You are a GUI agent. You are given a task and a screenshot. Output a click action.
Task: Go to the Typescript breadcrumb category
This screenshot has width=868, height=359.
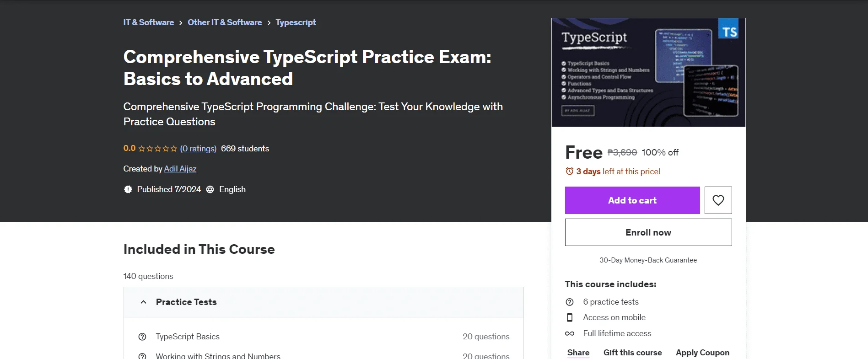tap(296, 22)
